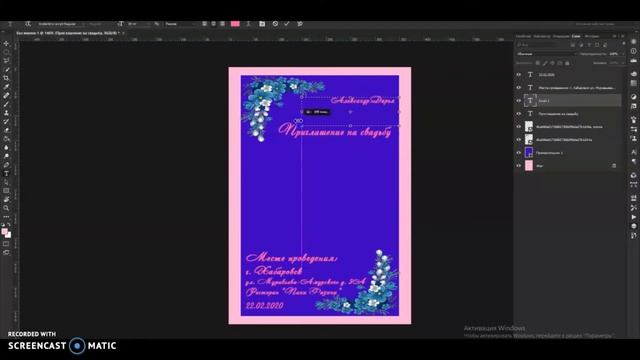Select the Brush tool
Screen dimensions: 640x360
pyautogui.click(x=6, y=104)
